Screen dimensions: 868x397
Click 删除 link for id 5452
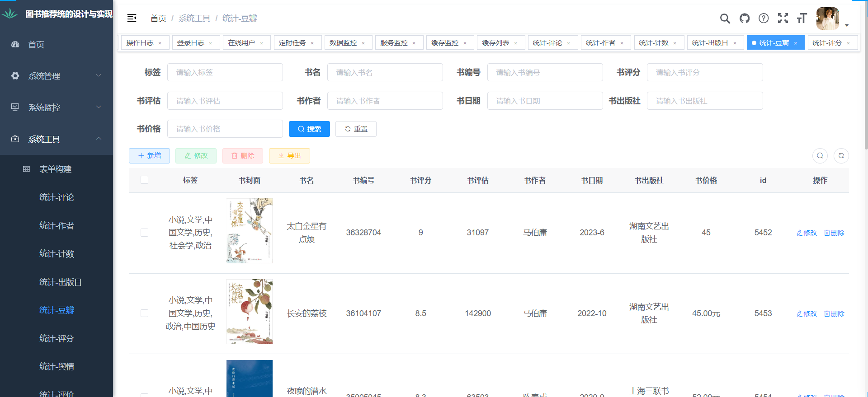coord(834,233)
